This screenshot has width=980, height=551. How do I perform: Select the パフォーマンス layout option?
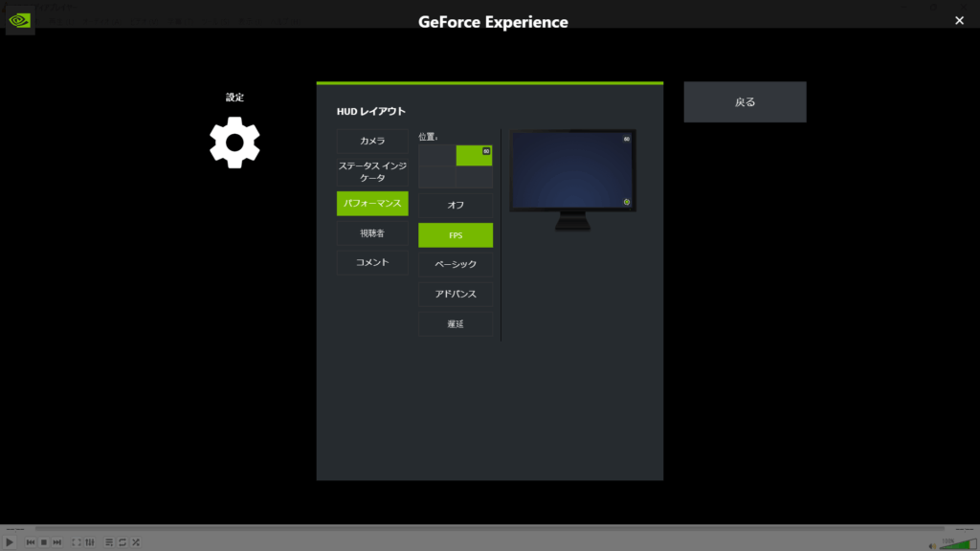[x=372, y=203]
